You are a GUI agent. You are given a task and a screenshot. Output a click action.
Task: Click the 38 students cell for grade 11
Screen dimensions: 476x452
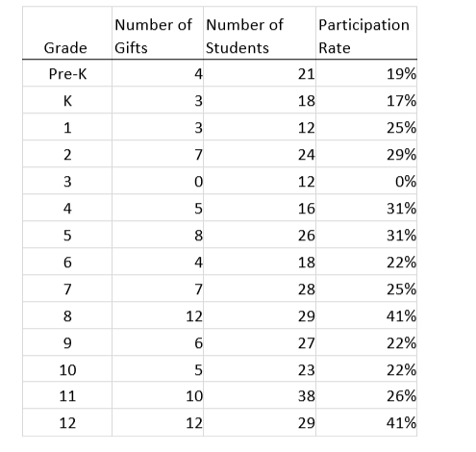tap(260, 395)
